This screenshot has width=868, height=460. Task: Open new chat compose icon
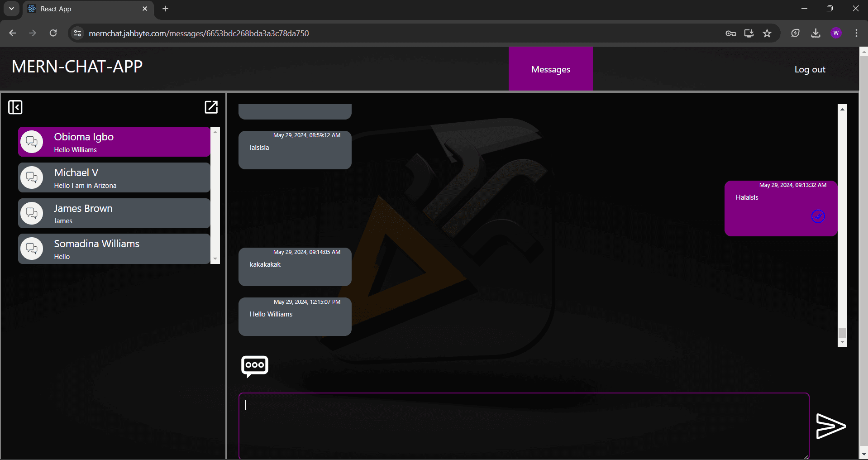(211, 107)
